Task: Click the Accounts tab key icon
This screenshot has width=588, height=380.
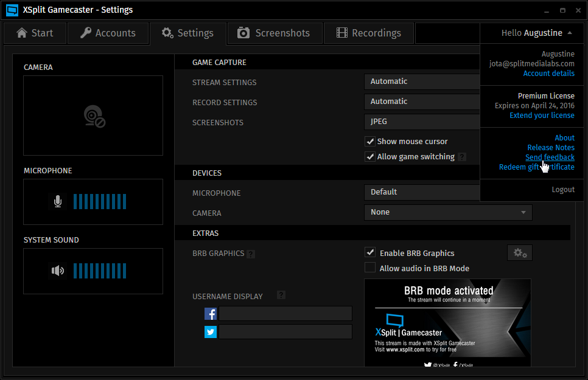Action: coord(86,33)
